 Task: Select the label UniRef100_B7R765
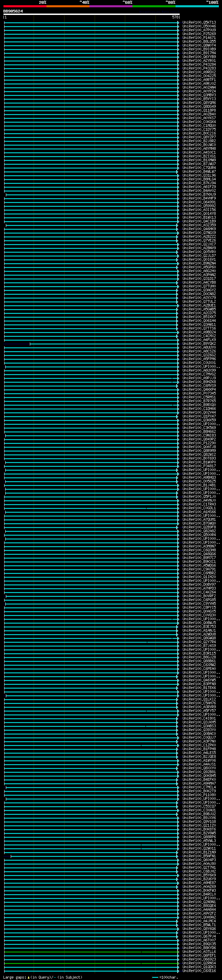[199, 400]
